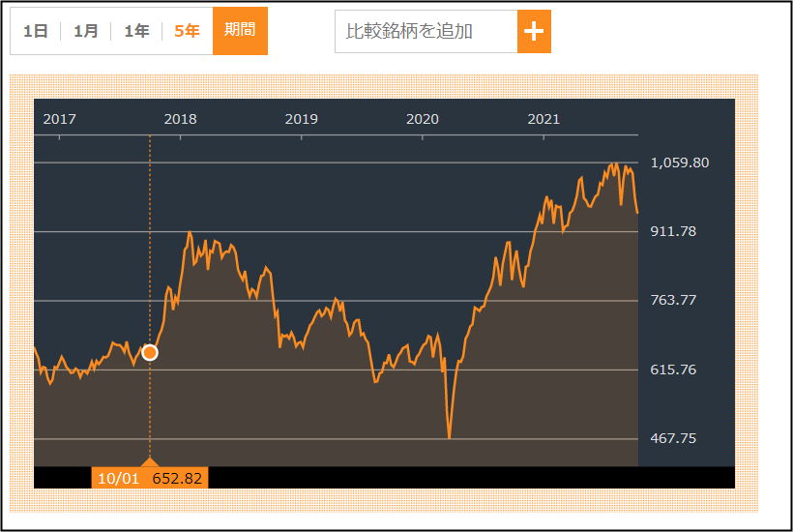
Task: Click the 1,059.80 price axis value
Action: click(x=680, y=163)
